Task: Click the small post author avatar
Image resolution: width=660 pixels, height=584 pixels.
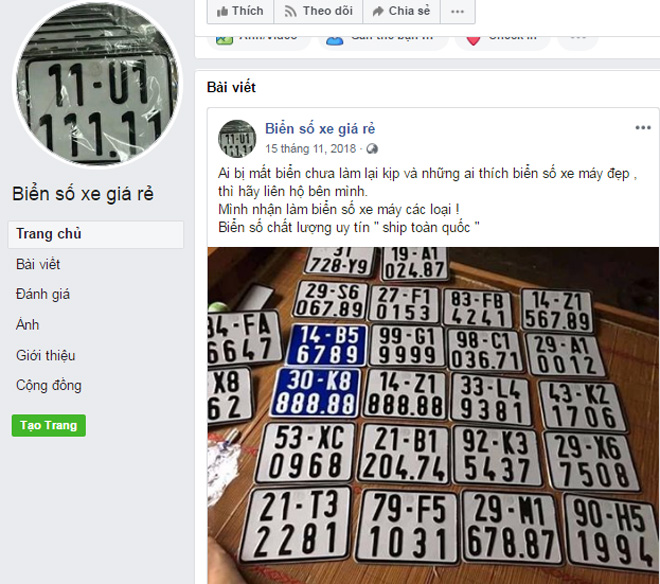Action: click(237, 139)
